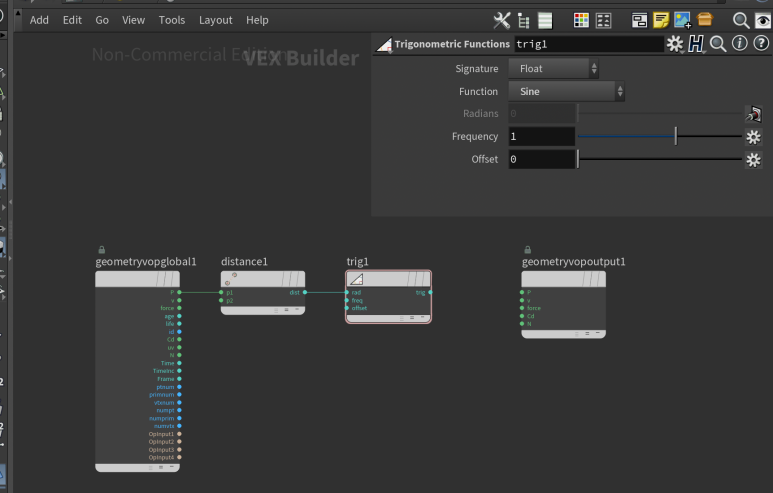Click freq input on trig1 node
This screenshot has width=773, height=493.
click(347, 300)
